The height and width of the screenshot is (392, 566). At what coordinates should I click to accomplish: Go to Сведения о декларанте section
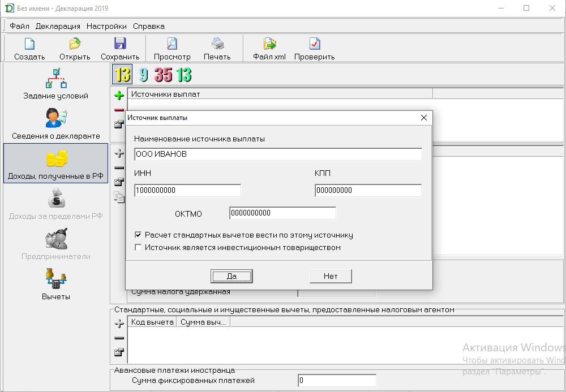tap(55, 124)
